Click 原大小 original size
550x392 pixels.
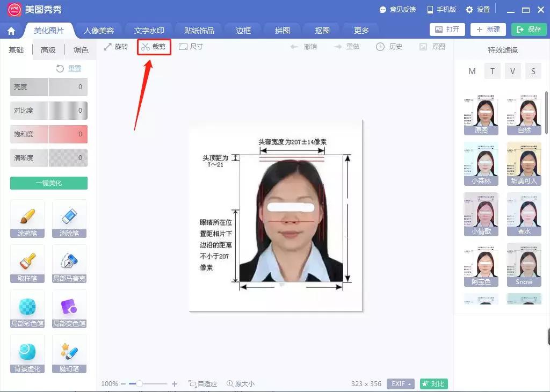tap(241, 384)
